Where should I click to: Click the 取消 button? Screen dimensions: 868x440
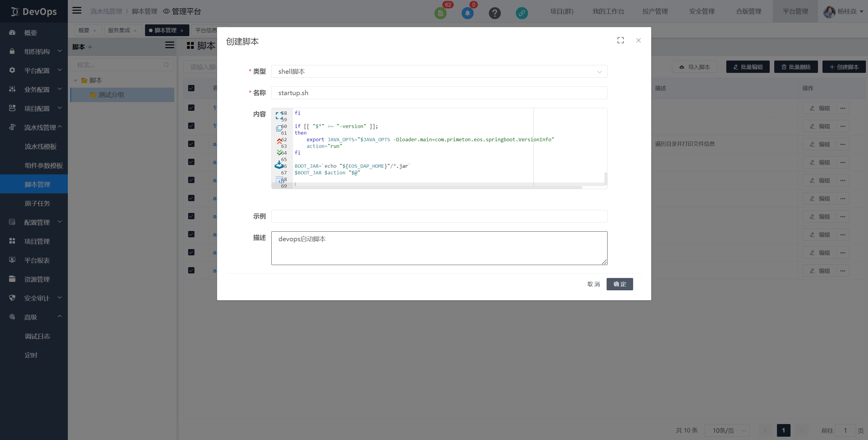(x=593, y=284)
